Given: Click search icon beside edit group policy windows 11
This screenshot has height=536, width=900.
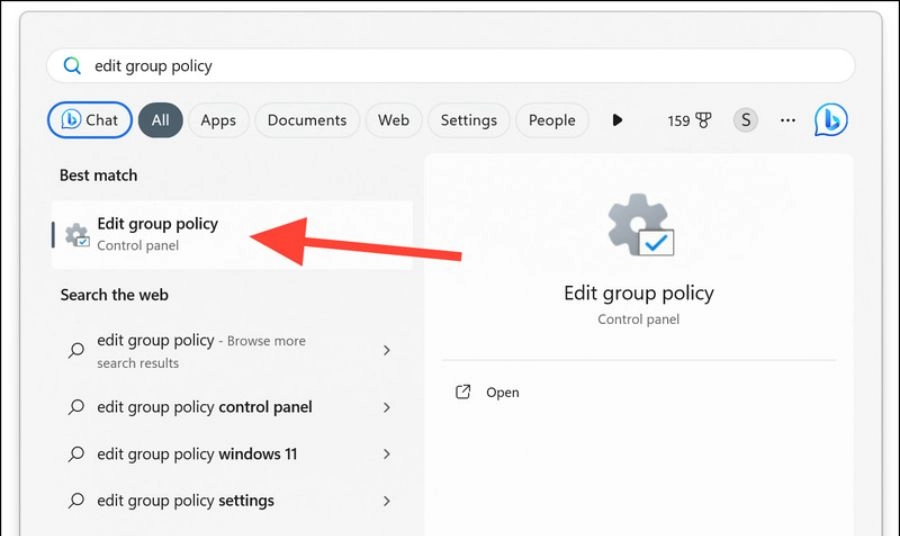Looking at the screenshot, I should click(x=76, y=455).
